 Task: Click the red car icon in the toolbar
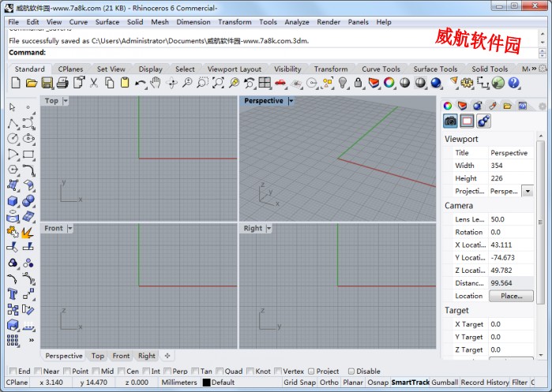(x=280, y=83)
